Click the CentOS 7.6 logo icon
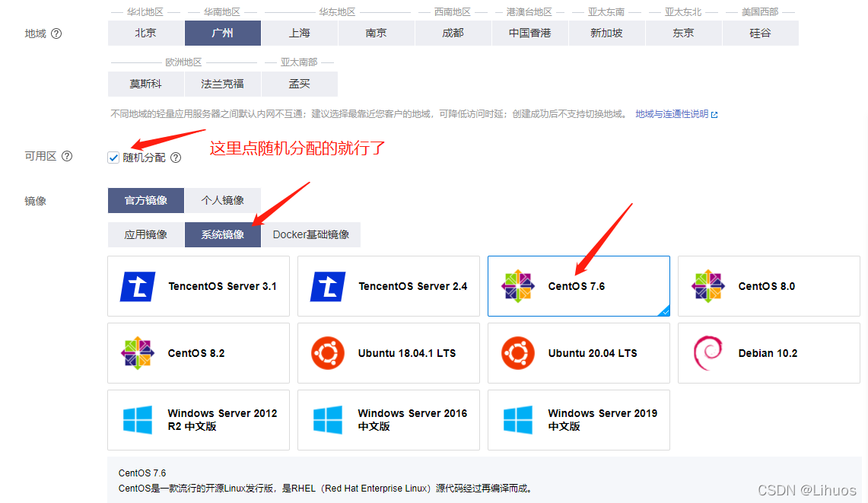The width and height of the screenshot is (868, 503). (517, 286)
